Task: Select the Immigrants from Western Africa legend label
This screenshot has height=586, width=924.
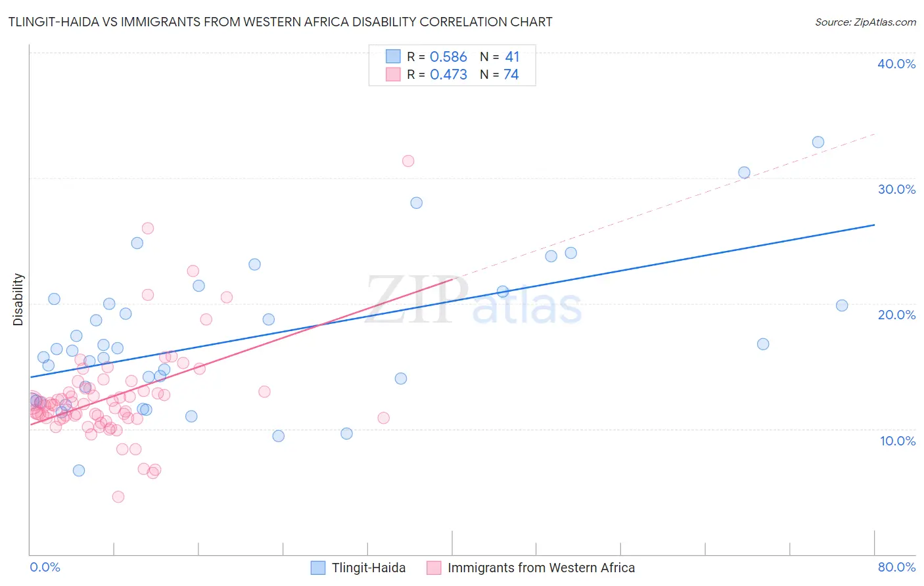Action: point(542,568)
